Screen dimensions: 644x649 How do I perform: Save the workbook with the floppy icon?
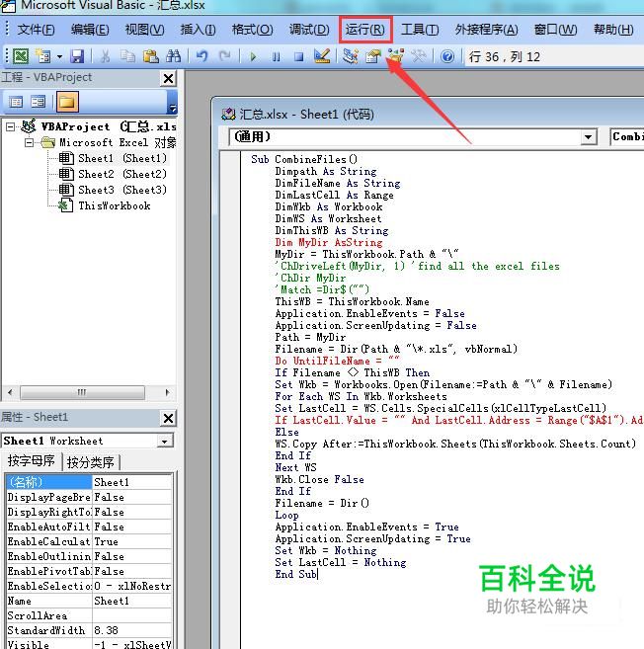point(77,56)
